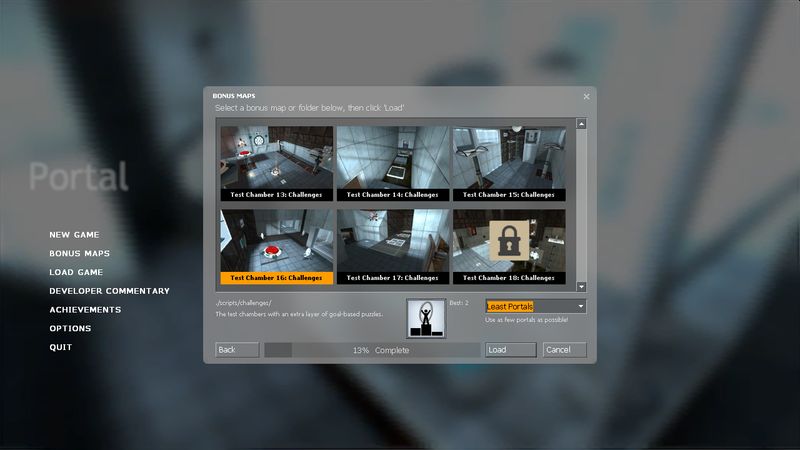Choose Test Chamber 15: Challenges map
The height and width of the screenshot is (450, 800).
[x=508, y=163]
